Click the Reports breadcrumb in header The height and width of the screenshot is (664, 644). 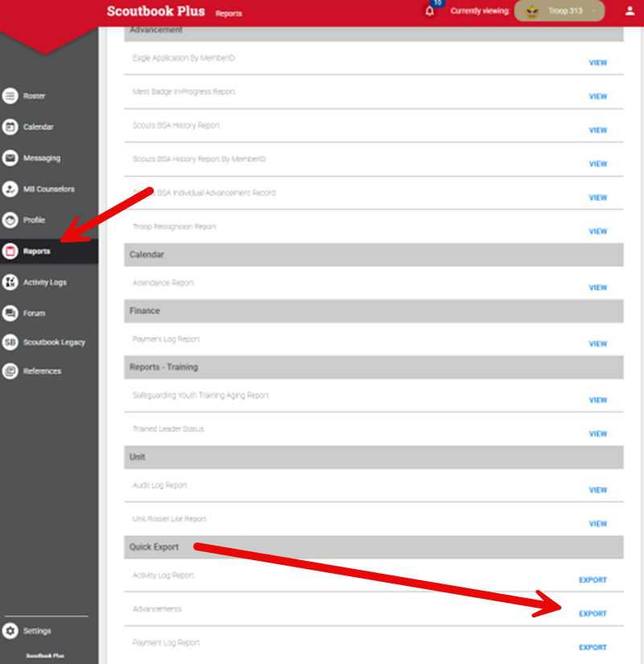(229, 14)
